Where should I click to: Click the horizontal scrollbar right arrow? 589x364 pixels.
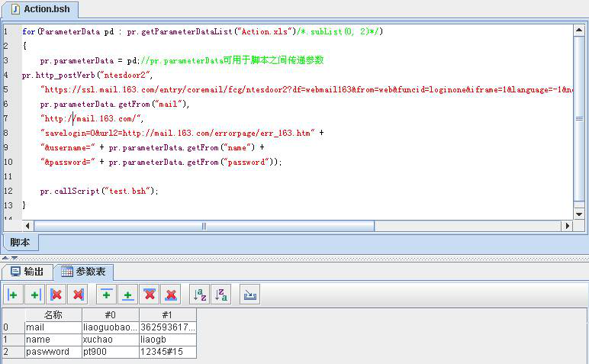pos(567,226)
